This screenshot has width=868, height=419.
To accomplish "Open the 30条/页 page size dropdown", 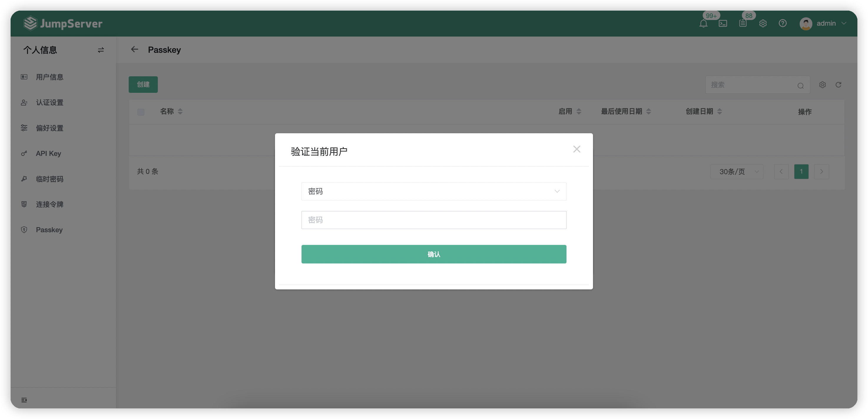I will pyautogui.click(x=737, y=171).
